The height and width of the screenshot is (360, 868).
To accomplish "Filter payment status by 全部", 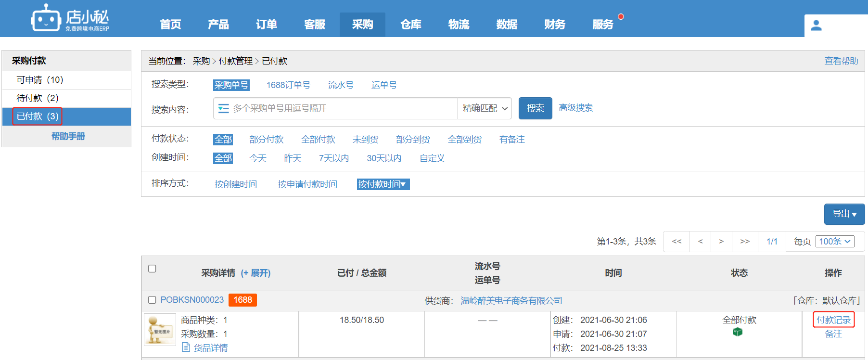I will click(223, 140).
